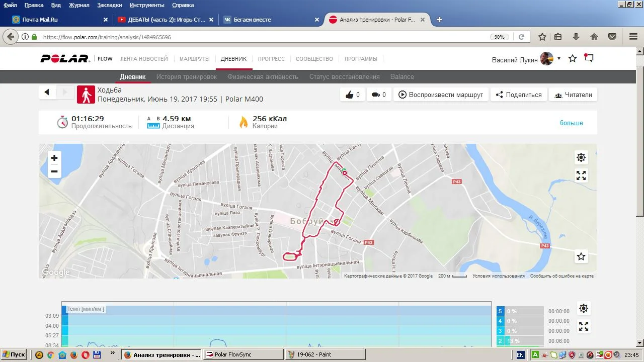
Task: Open the chart settings gear icon
Action: click(x=584, y=308)
